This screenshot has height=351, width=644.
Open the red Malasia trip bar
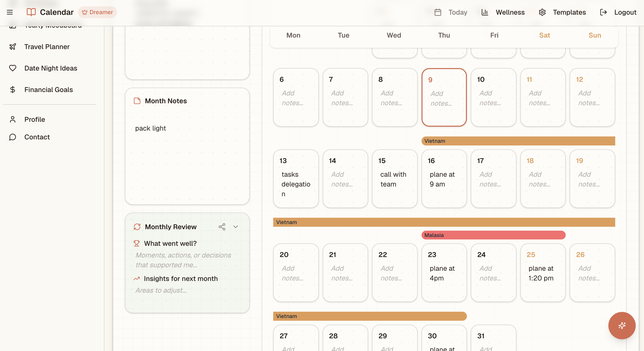click(x=493, y=235)
